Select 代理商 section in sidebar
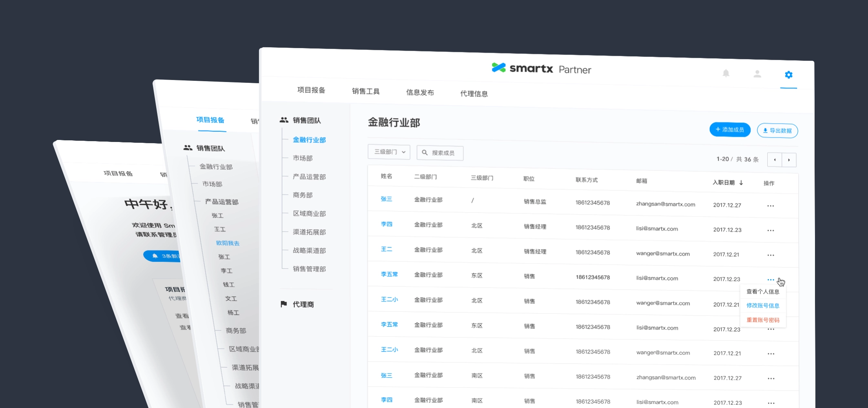868x408 pixels. pos(303,304)
